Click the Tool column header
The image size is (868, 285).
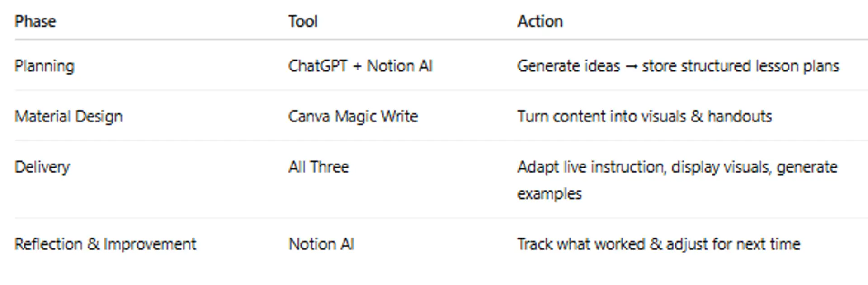click(x=303, y=21)
